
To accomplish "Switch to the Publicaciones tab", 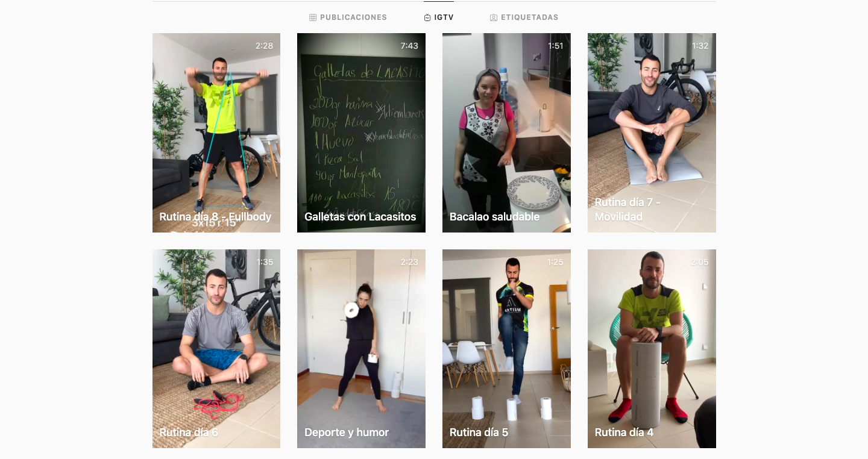I will coord(348,17).
